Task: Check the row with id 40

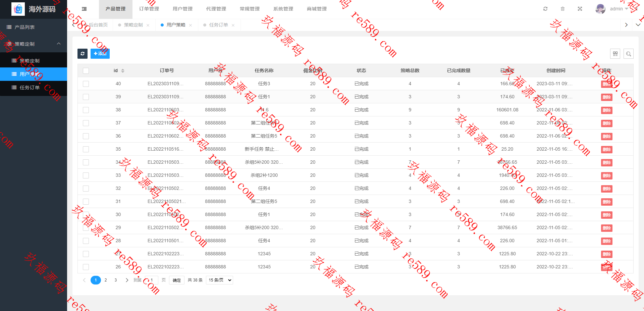Action: click(x=86, y=84)
